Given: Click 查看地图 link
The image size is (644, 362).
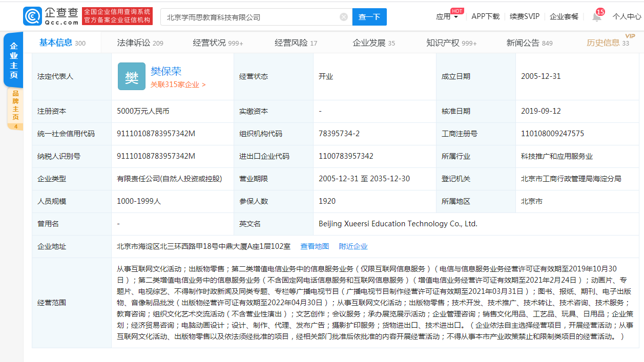Looking at the screenshot, I should point(315,246).
